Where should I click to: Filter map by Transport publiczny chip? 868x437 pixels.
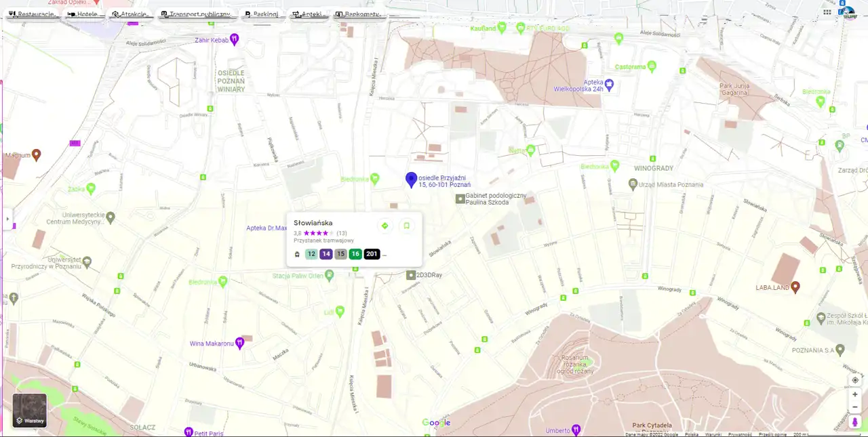pyautogui.click(x=196, y=14)
